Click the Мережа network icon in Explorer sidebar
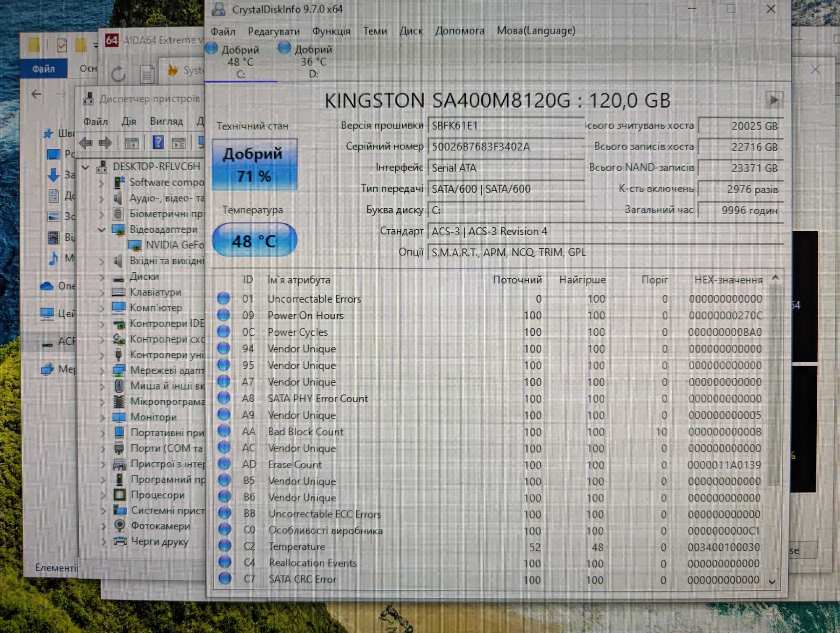 47,369
